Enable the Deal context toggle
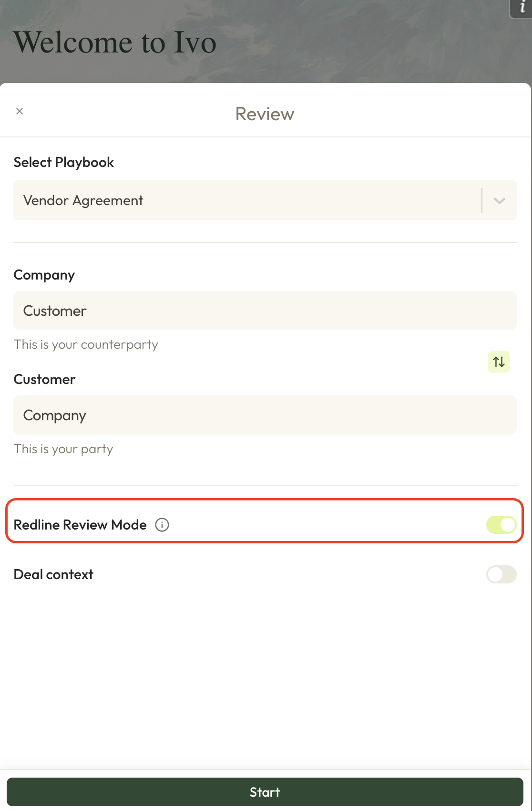Screen dimensions: 532x811 point(501,574)
